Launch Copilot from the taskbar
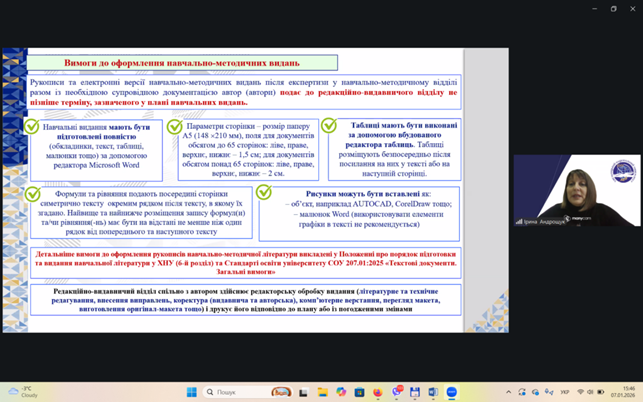Viewport: 644px width, 403px height. [x=341, y=392]
